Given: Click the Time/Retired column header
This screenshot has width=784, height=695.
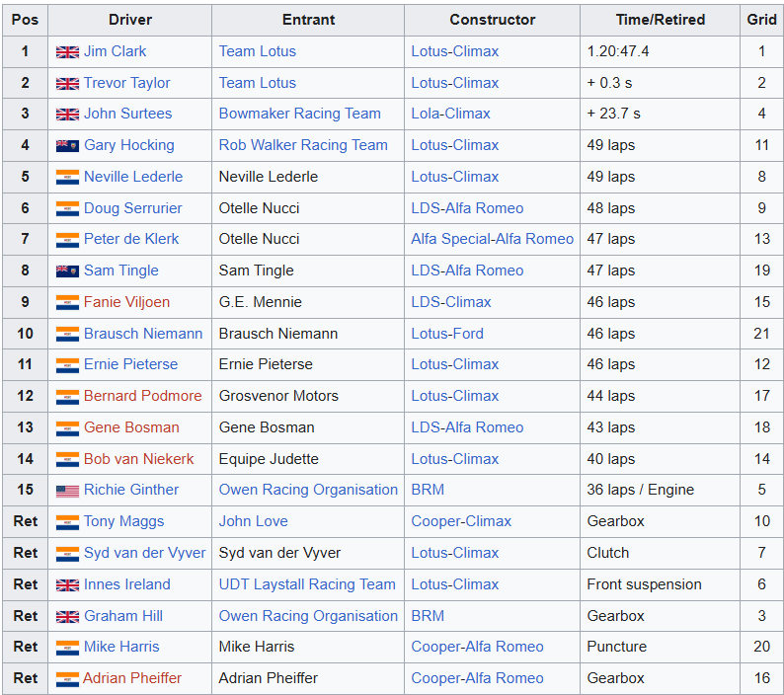Looking at the screenshot, I should [x=660, y=20].
